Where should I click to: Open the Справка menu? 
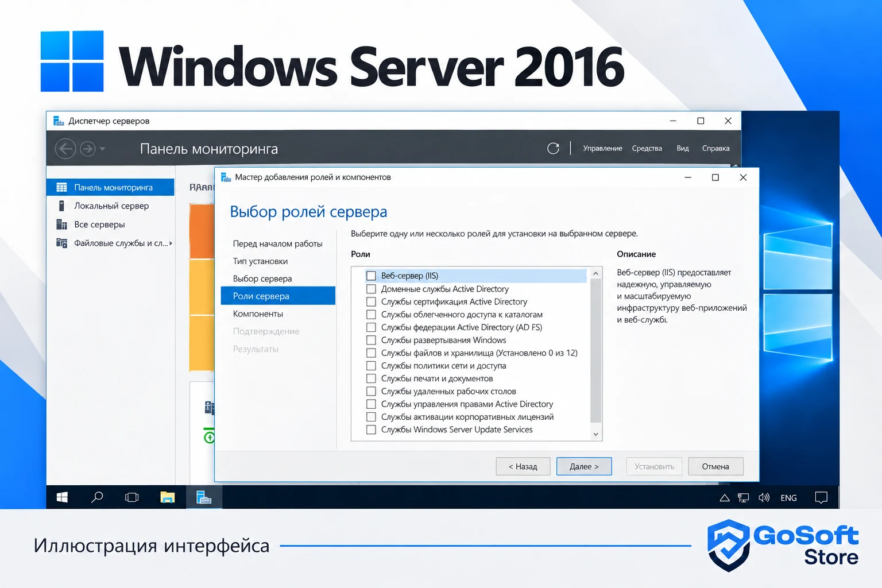coord(715,148)
